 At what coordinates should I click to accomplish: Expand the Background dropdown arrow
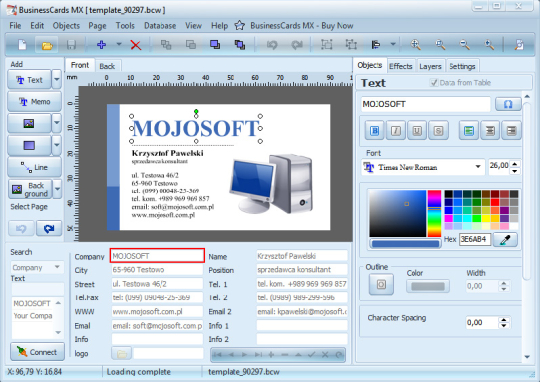58,189
